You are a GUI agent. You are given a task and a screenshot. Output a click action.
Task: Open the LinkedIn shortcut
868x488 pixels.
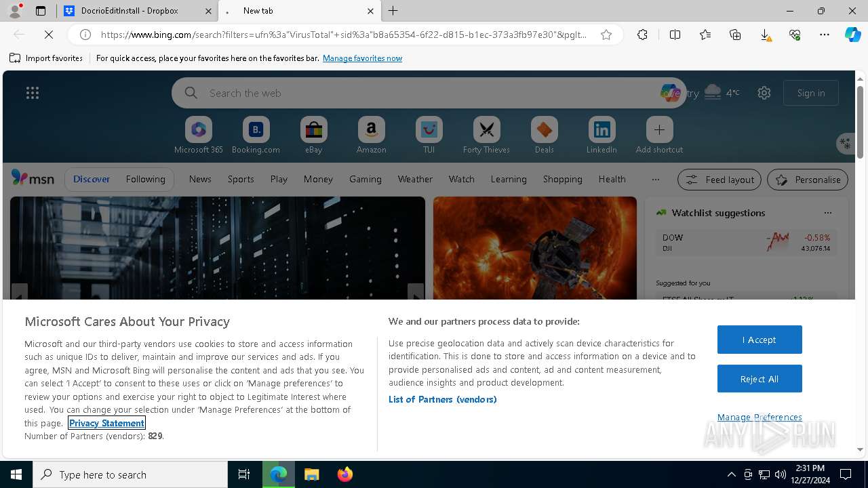point(601,135)
